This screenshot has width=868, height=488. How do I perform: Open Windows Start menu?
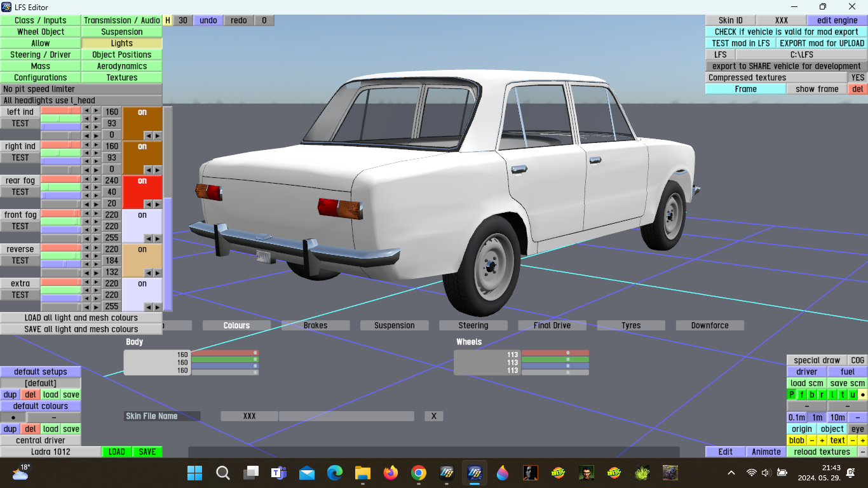(x=194, y=473)
